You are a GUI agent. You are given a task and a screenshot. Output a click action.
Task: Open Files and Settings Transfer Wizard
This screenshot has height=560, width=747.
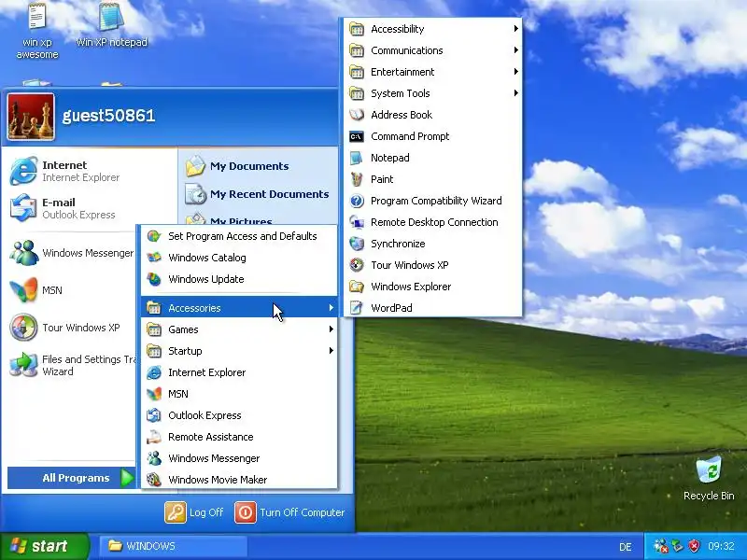(x=72, y=365)
